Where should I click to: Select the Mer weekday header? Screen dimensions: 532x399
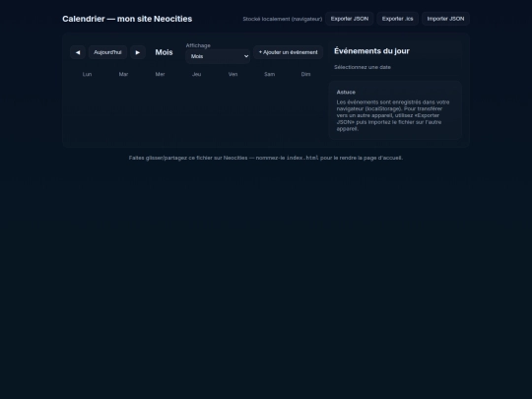(161, 74)
